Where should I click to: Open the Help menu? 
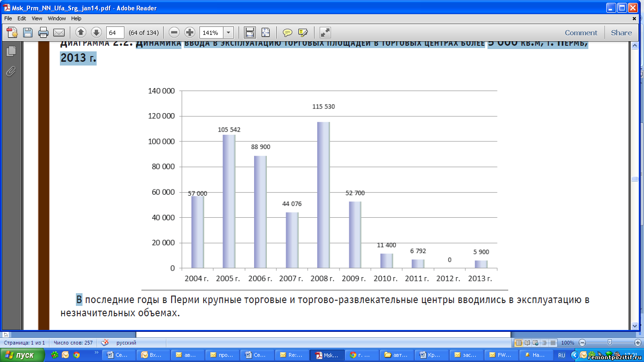point(76,18)
